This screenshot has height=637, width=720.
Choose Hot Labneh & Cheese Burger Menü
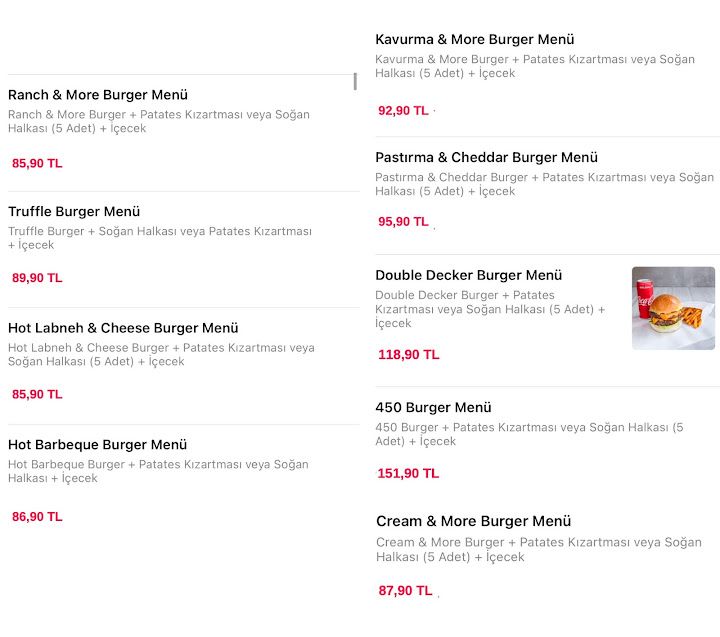[123, 328]
